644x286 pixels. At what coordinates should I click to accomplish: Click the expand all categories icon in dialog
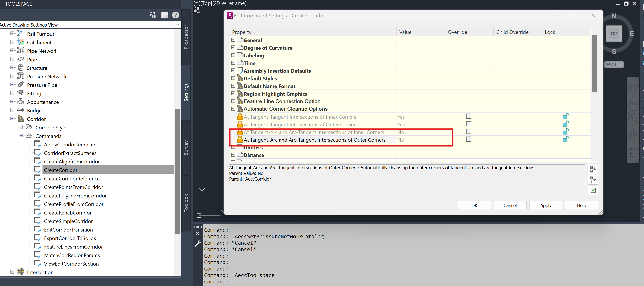coord(593,180)
